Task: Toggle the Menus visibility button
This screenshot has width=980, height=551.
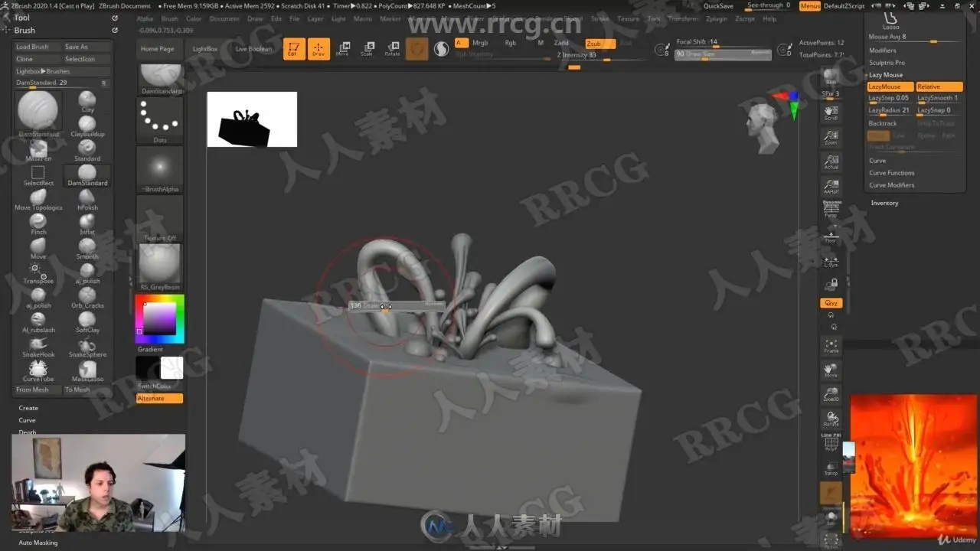Action: pyautogui.click(x=810, y=6)
